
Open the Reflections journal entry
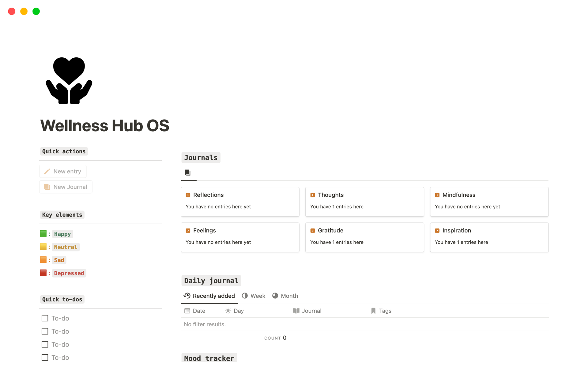208,195
